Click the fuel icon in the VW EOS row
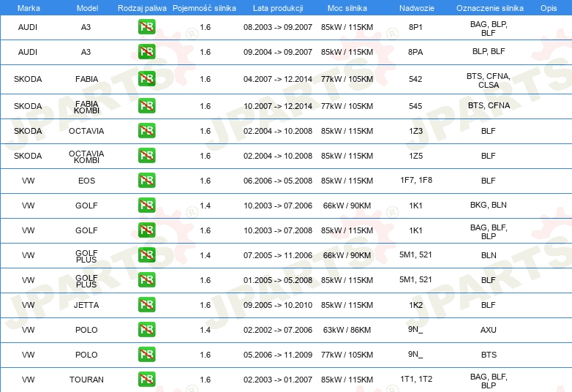The width and height of the screenshot is (572, 392). [x=146, y=181]
